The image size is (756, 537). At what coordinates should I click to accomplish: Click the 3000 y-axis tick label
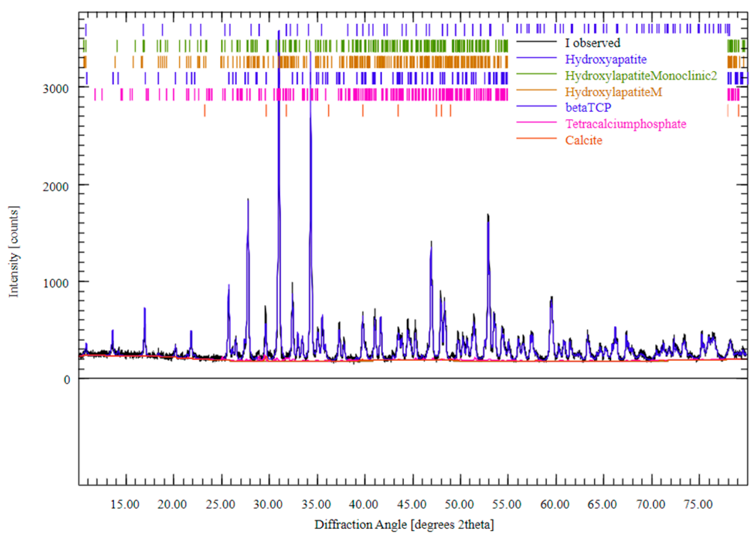point(55,89)
